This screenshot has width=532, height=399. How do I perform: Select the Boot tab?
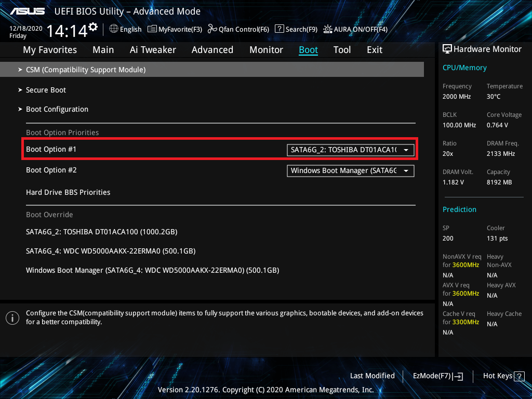[x=308, y=50]
